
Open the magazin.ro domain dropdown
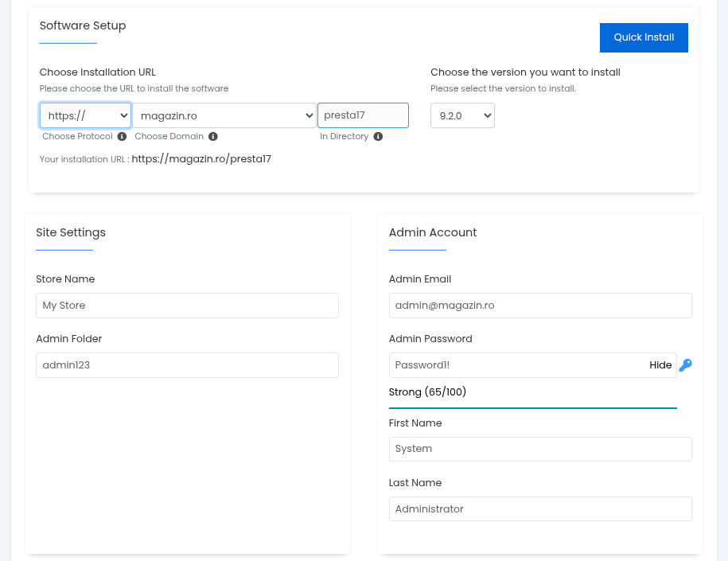[224, 115]
